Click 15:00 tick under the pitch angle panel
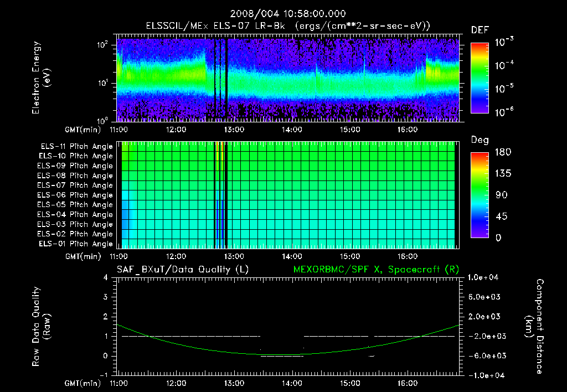Screen dimensions: 567x392 350,256
